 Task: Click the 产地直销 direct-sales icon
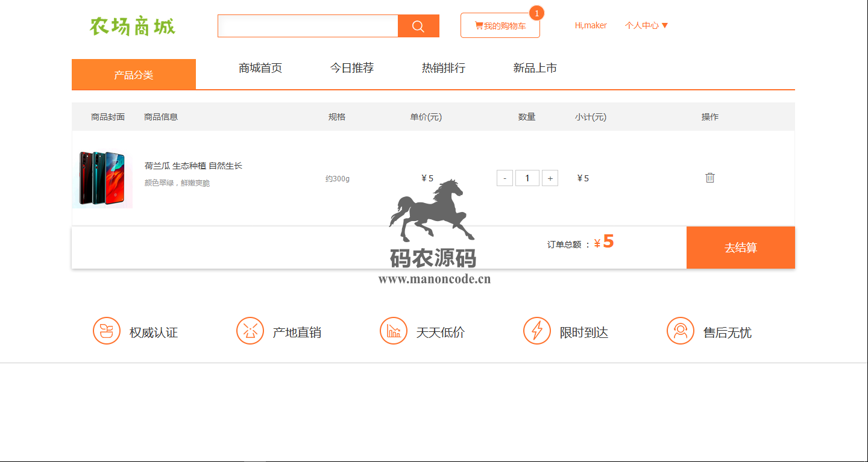coord(251,331)
